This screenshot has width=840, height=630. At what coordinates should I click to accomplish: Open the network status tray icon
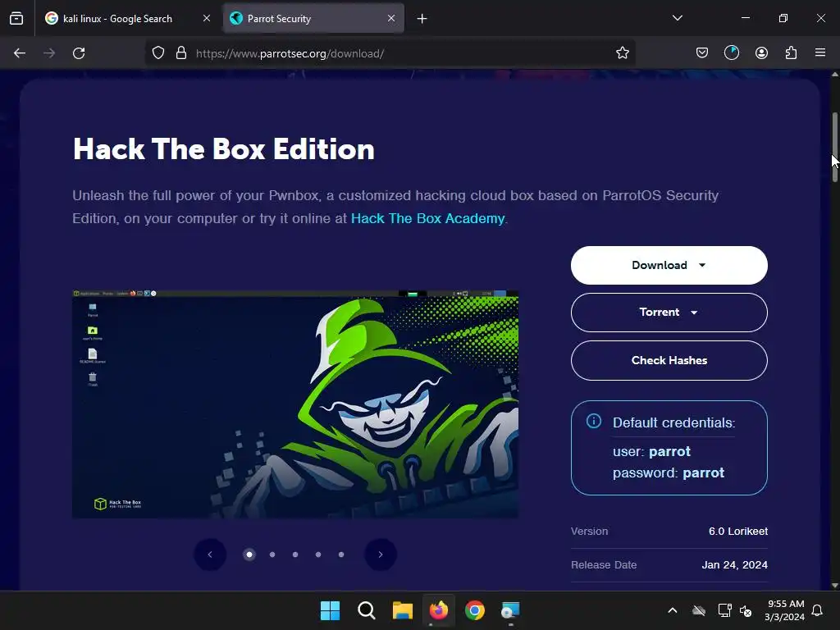[x=724, y=610]
